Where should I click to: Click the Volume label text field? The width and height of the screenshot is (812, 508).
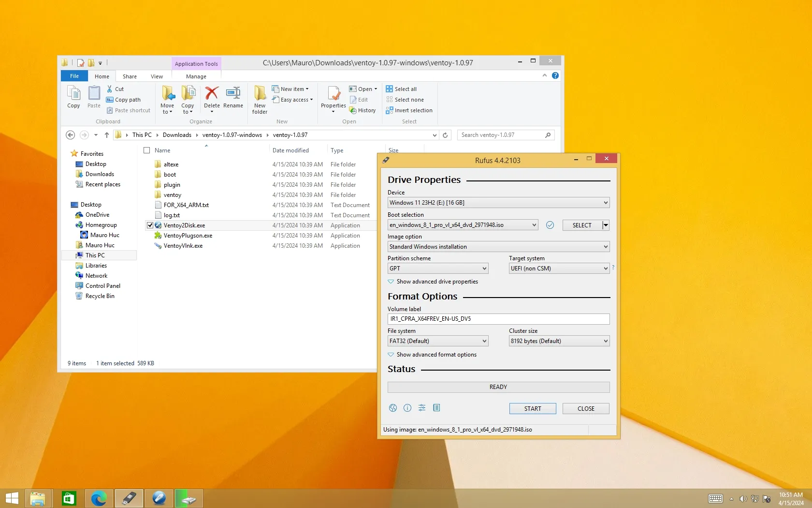tap(498, 319)
